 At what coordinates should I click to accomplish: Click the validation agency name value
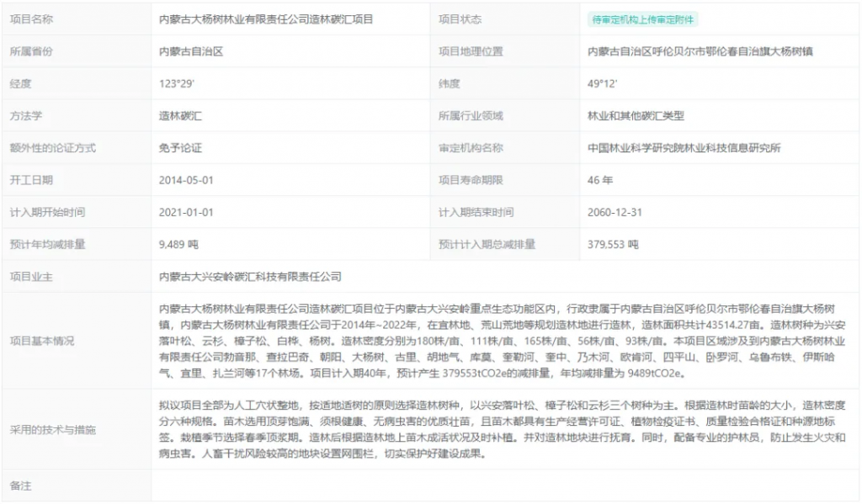(x=684, y=148)
